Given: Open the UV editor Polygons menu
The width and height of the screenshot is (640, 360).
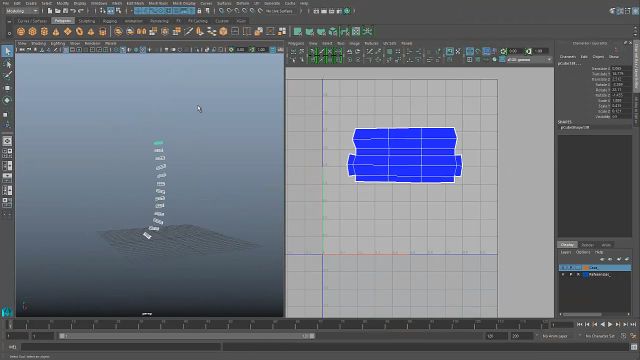Looking at the screenshot, I should click(296, 43).
